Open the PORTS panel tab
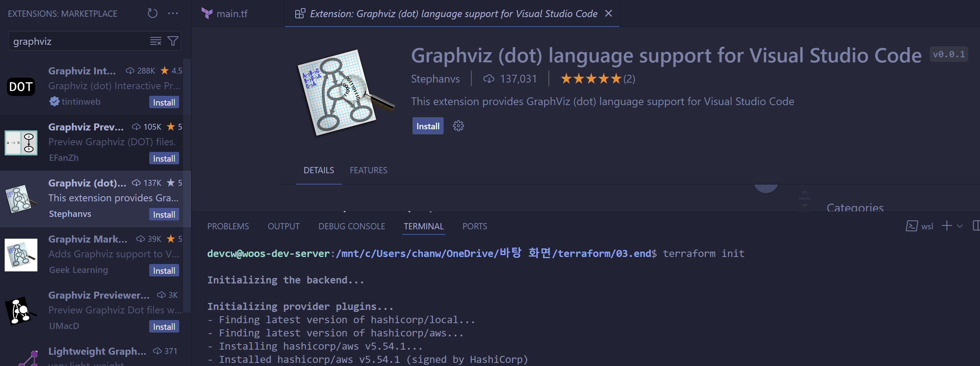The height and width of the screenshot is (366, 980). pos(474,226)
